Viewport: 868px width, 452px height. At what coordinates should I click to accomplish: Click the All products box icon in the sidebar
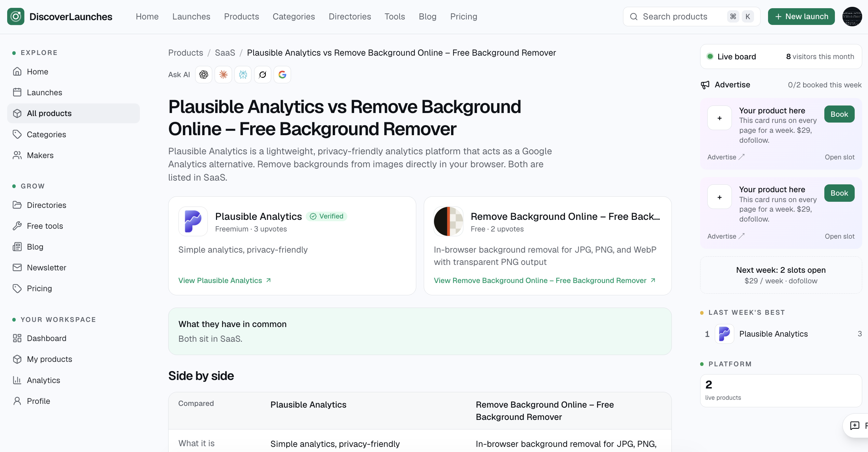coord(17,113)
